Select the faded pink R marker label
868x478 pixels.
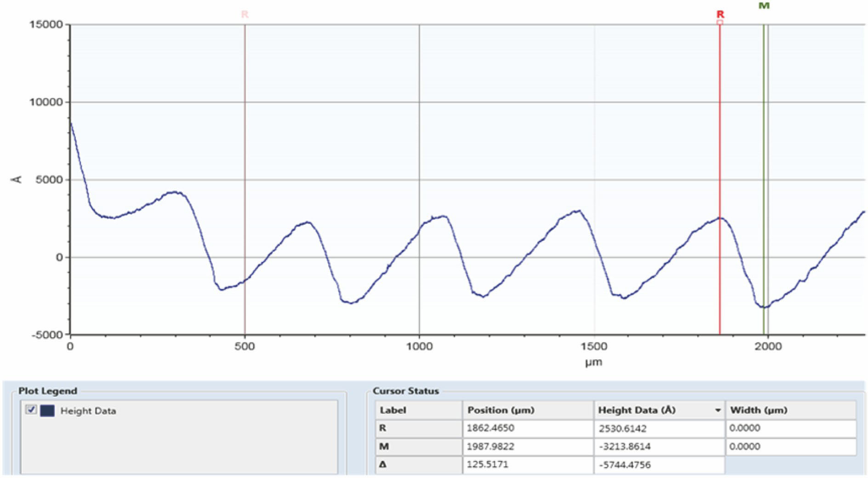[245, 15]
